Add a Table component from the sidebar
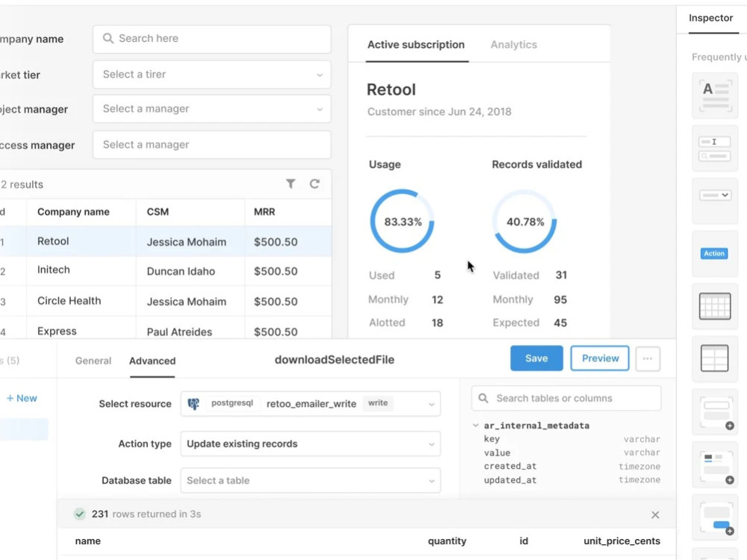747x560 pixels. [714, 306]
